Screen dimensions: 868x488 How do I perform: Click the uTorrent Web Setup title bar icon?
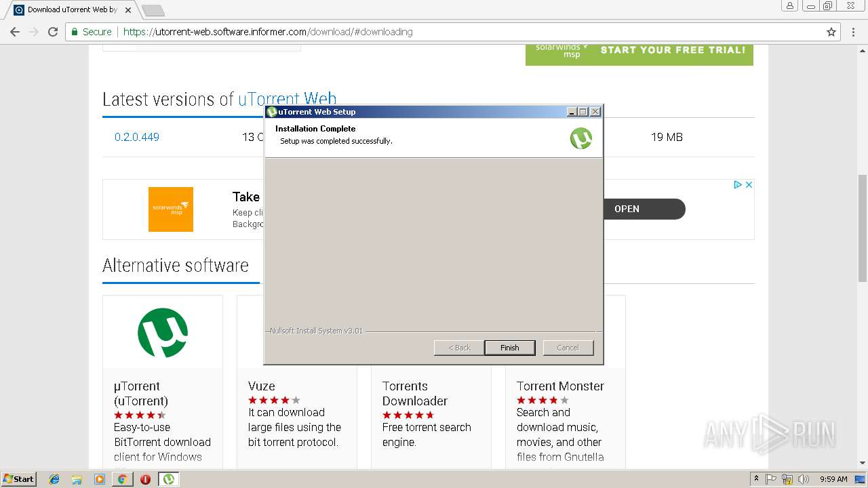point(272,112)
